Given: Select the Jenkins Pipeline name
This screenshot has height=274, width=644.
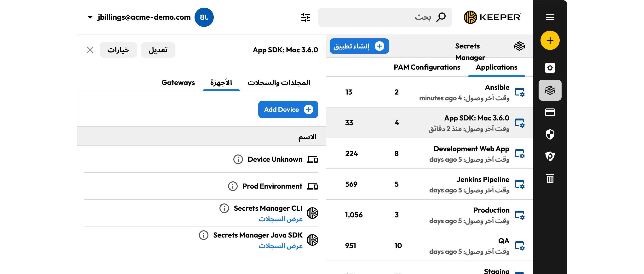Looking at the screenshot, I should pyautogui.click(x=483, y=179).
